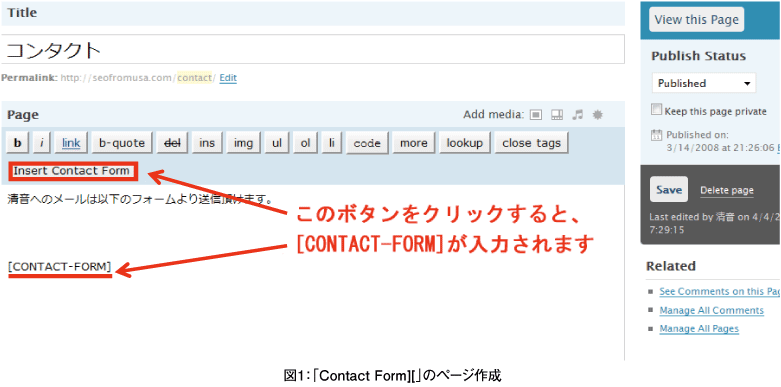Click View this Page button
781x387 pixels.
click(x=696, y=20)
